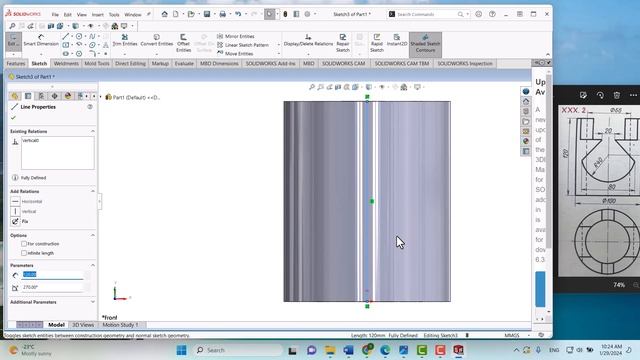Click the user login icon
Image resolution: width=640 pixels, height=360 pixels.
[478, 14]
